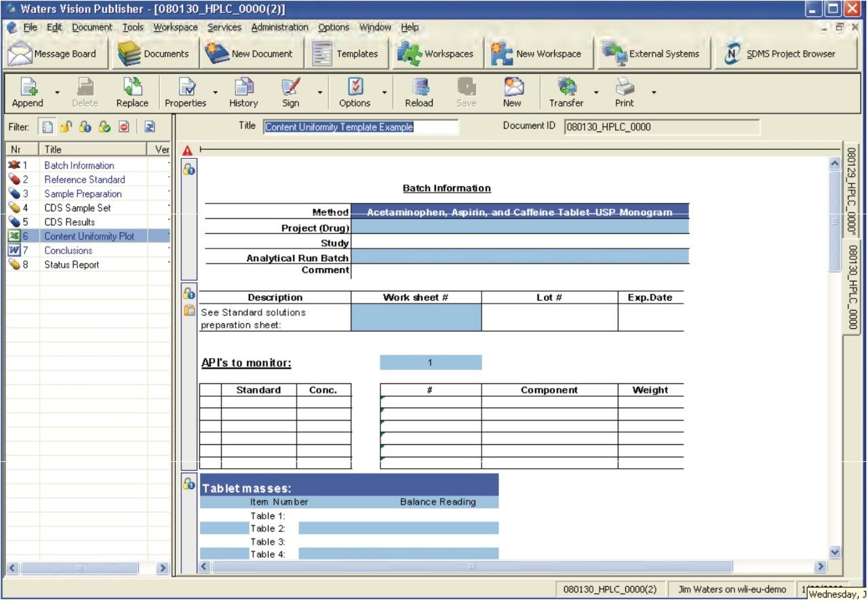Click the Sign document icon
868x601 pixels.
290,87
